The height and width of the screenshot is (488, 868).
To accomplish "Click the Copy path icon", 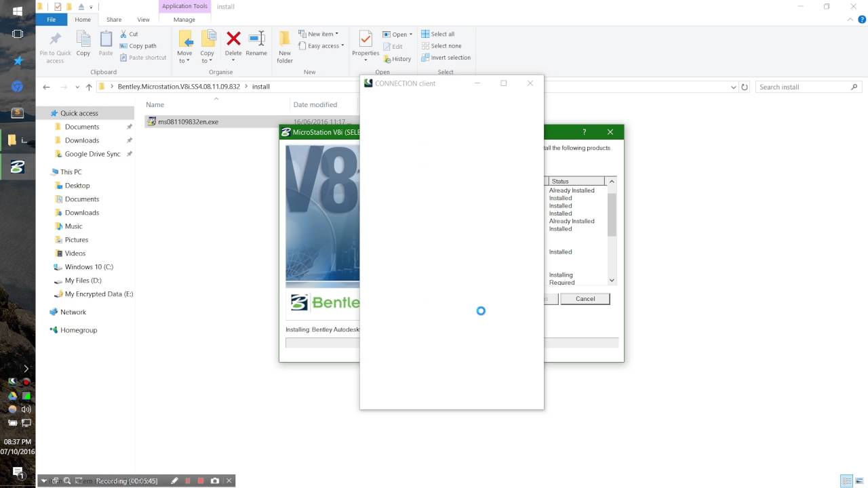I will (123, 46).
